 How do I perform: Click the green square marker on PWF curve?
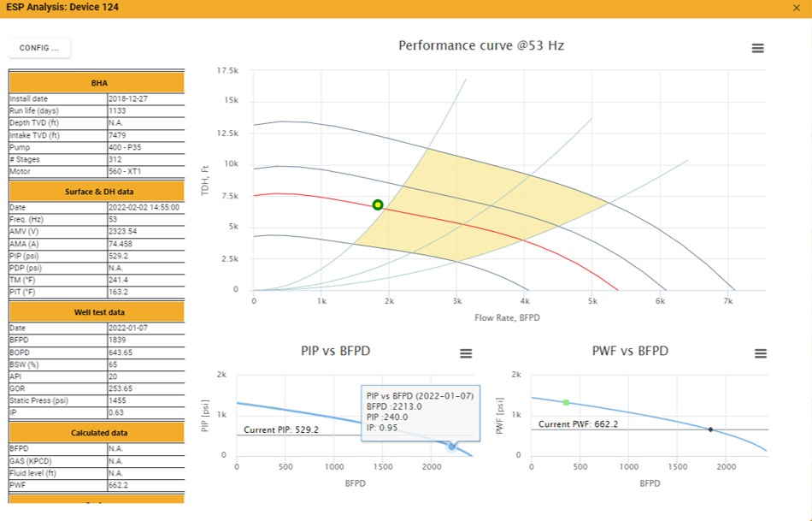(x=566, y=402)
